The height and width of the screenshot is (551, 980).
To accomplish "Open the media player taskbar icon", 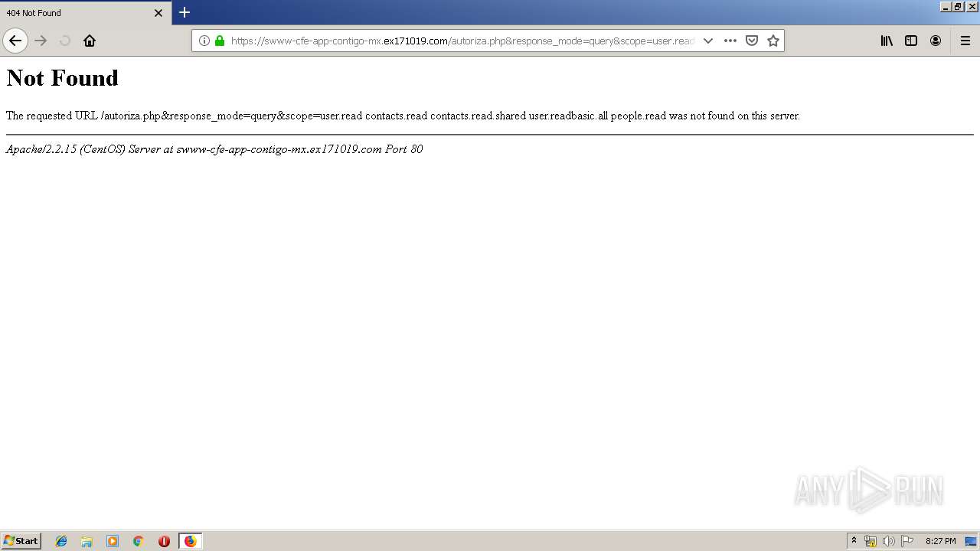I will tap(113, 541).
